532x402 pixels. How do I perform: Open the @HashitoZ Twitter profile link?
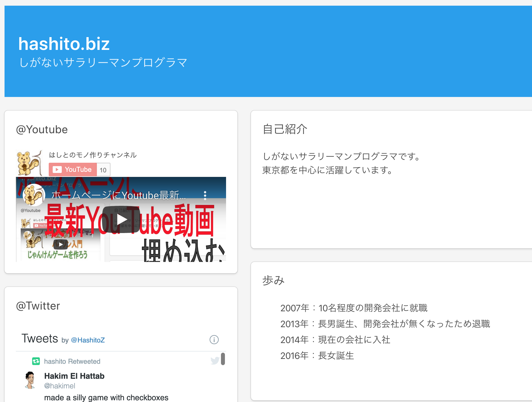pyautogui.click(x=88, y=340)
